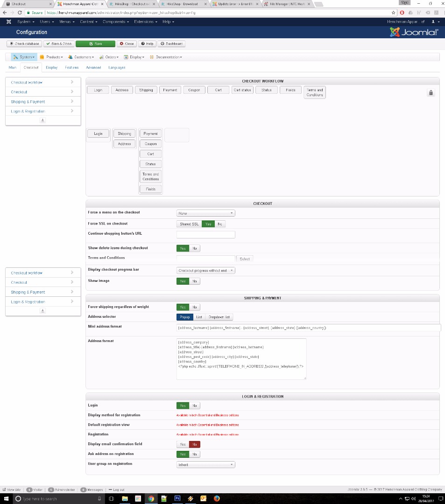
Task: Click Log out in the footer bar
Action: click(116, 490)
